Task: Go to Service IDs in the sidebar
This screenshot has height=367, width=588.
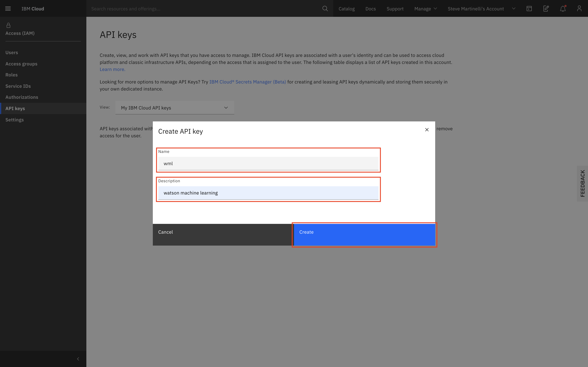Action: click(18, 86)
